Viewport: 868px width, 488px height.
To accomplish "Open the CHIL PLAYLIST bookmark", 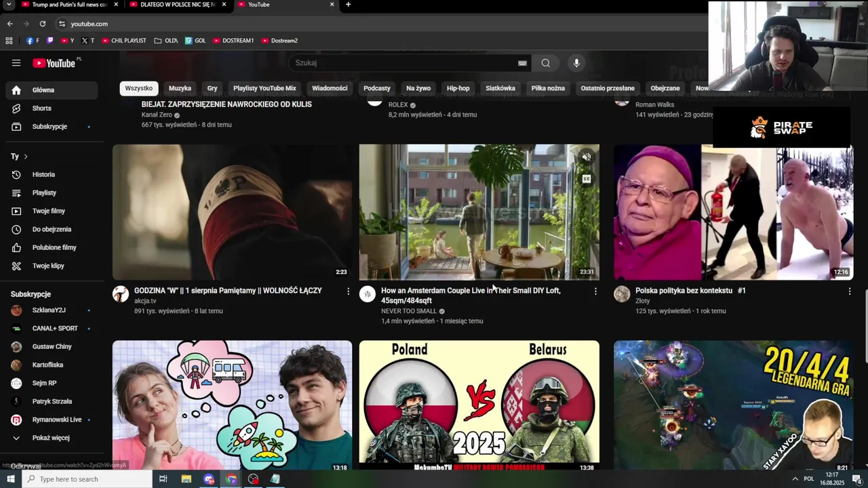I will click(x=124, y=41).
